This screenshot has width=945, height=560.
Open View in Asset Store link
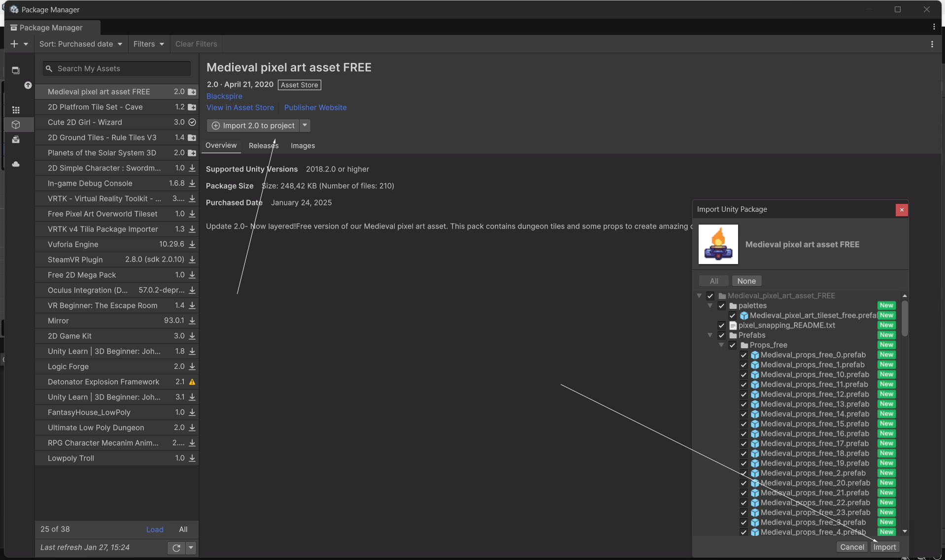coord(240,107)
